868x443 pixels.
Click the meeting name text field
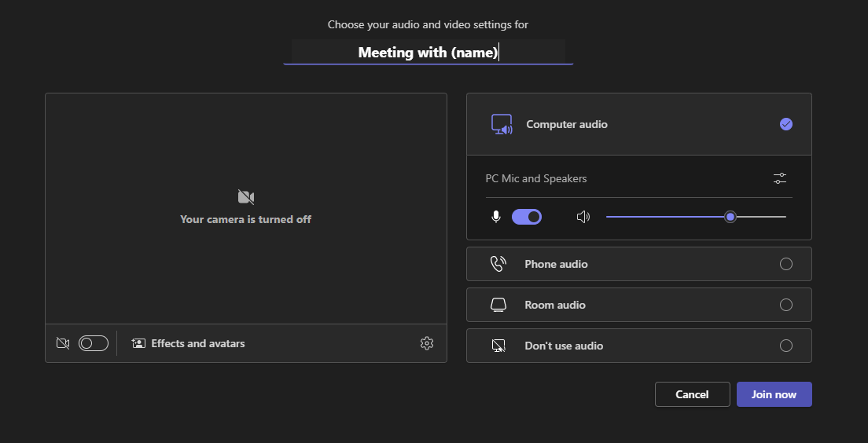(x=428, y=52)
